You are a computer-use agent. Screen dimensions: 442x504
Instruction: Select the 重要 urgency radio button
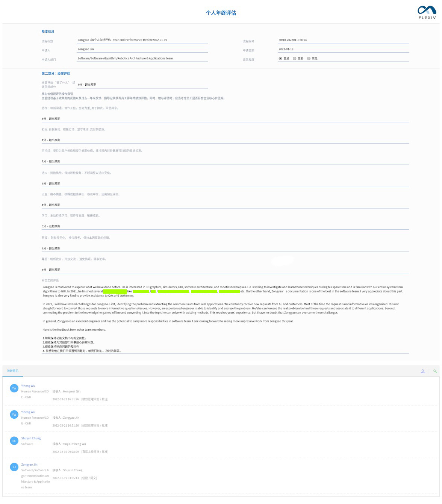click(x=295, y=58)
